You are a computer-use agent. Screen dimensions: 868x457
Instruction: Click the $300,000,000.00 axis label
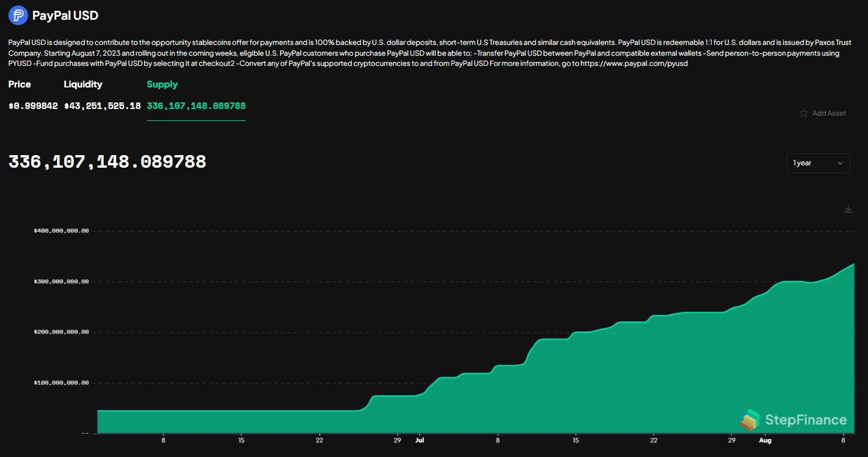coord(61,281)
